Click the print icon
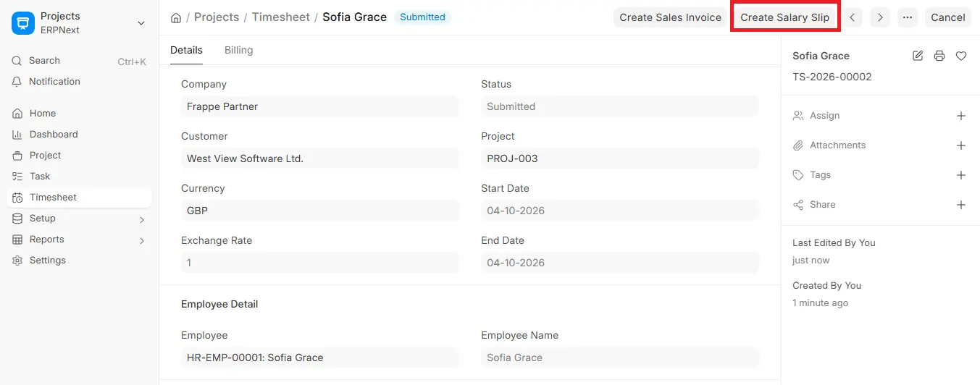The image size is (980, 385). tap(939, 56)
